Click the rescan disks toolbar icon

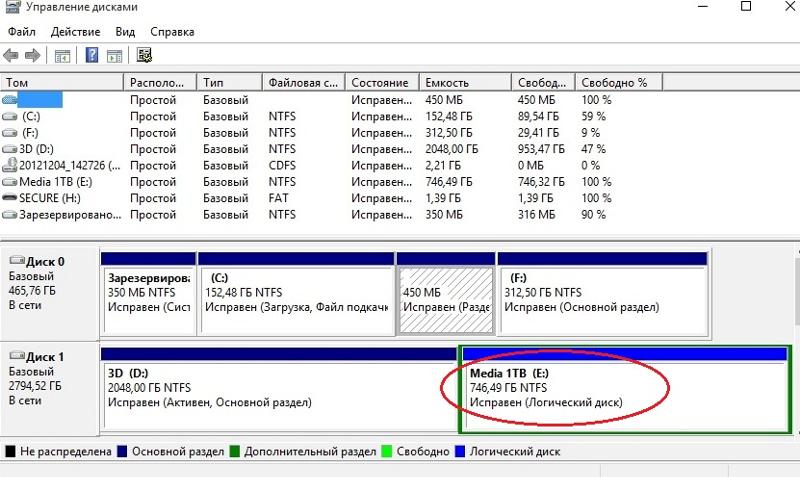144,55
